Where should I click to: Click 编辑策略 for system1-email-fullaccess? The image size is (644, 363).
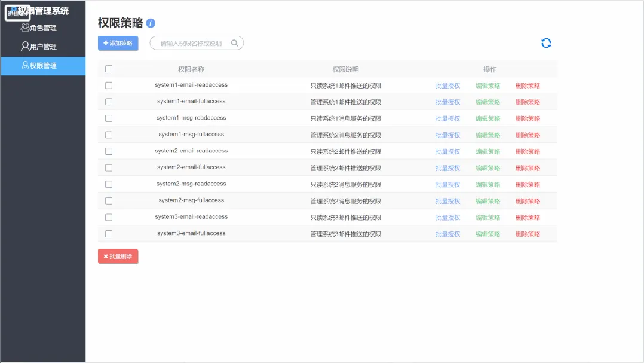click(488, 102)
